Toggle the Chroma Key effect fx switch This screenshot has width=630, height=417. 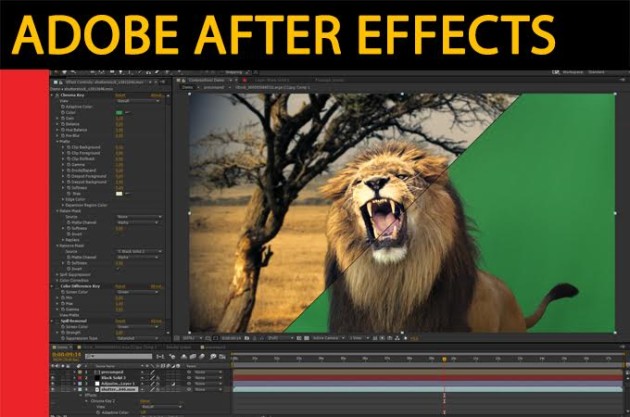point(56,95)
